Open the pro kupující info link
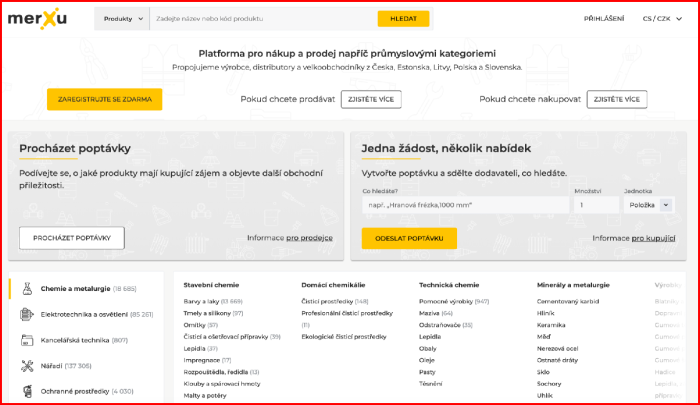This screenshot has width=700, height=405. [654, 238]
